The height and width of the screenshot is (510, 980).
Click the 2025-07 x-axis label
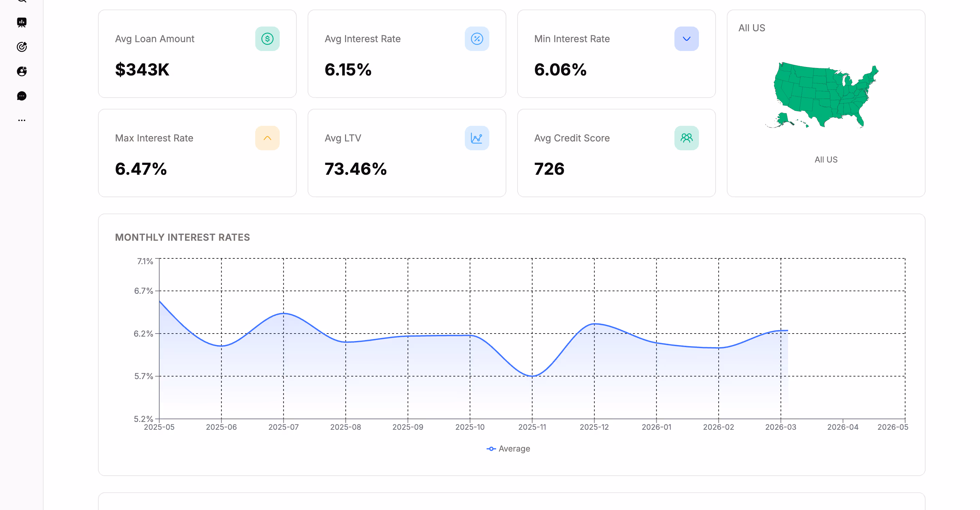point(283,427)
